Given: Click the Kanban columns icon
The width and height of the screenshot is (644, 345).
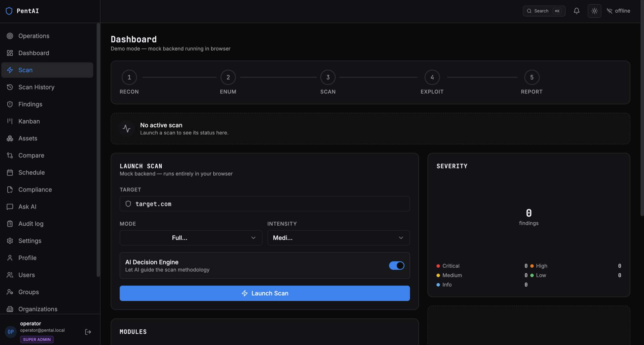Looking at the screenshot, I should (x=10, y=121).
